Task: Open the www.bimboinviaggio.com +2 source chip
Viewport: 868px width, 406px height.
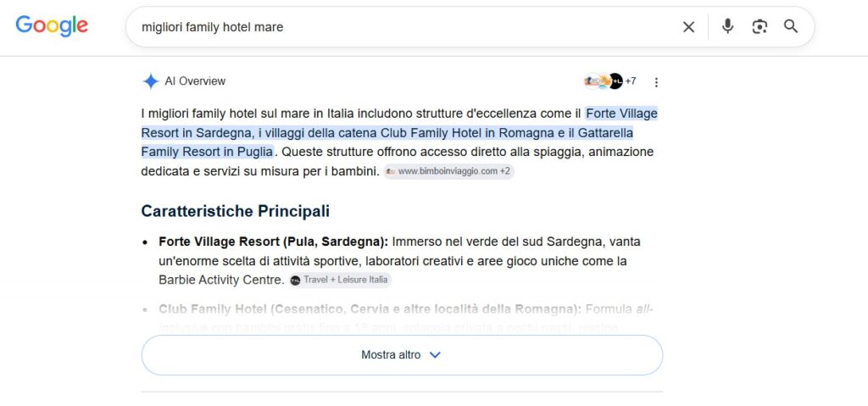Action: pyautogui.click(x=449, y=171)
